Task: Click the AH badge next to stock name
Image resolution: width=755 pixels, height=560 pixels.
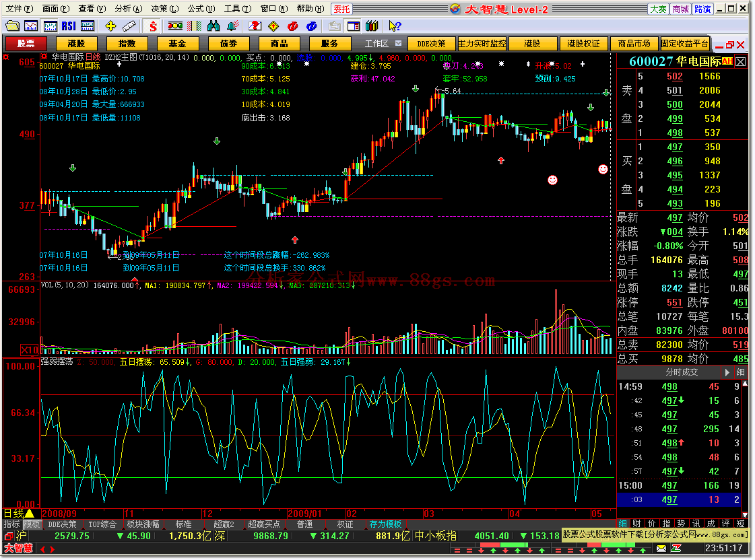Action: (727, 61)
